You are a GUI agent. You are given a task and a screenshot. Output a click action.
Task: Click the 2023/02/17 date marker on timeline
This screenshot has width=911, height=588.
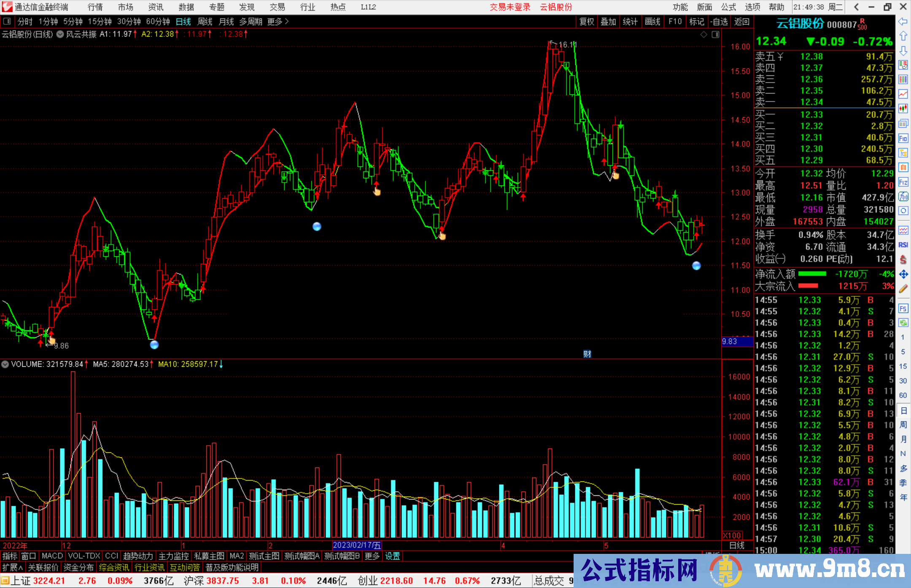(357, 545)
